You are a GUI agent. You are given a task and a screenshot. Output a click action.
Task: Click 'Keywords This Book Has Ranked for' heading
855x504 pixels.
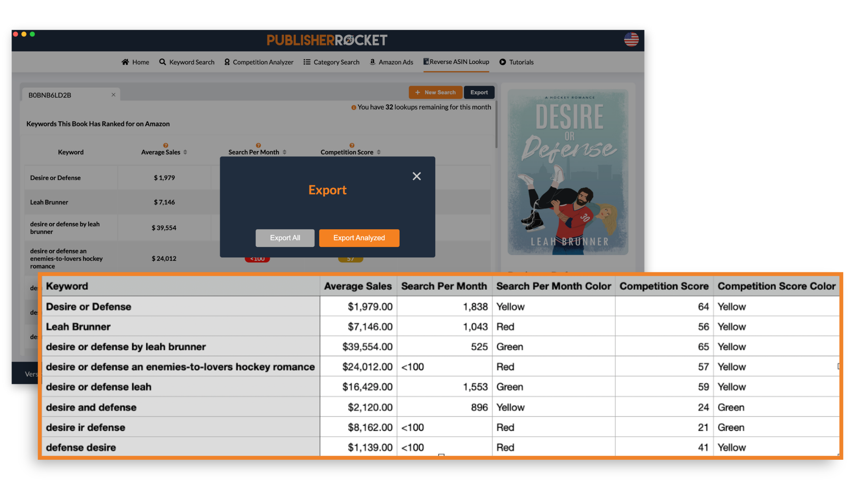pyautogui.click(x=98, y=124)
